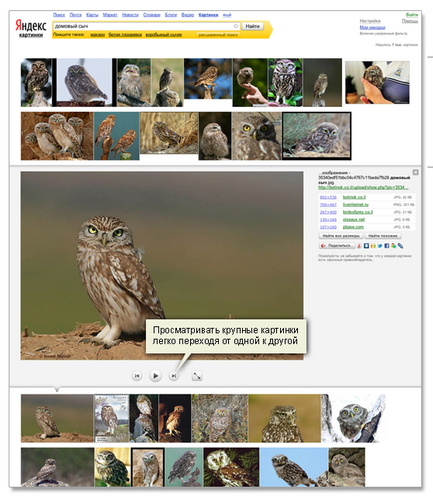The image size is (433, 500).
Task: Close the image details panel
Action: point(415,172)
